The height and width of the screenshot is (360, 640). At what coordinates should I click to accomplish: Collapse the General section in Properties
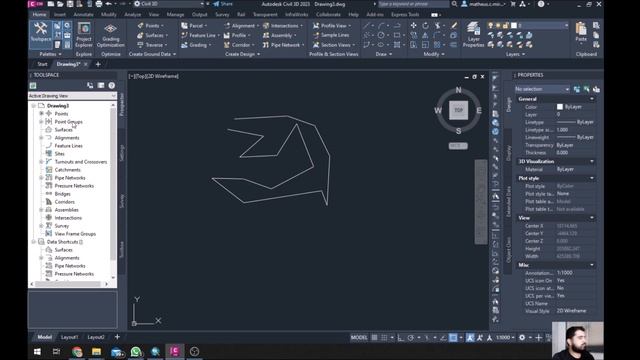592,99
